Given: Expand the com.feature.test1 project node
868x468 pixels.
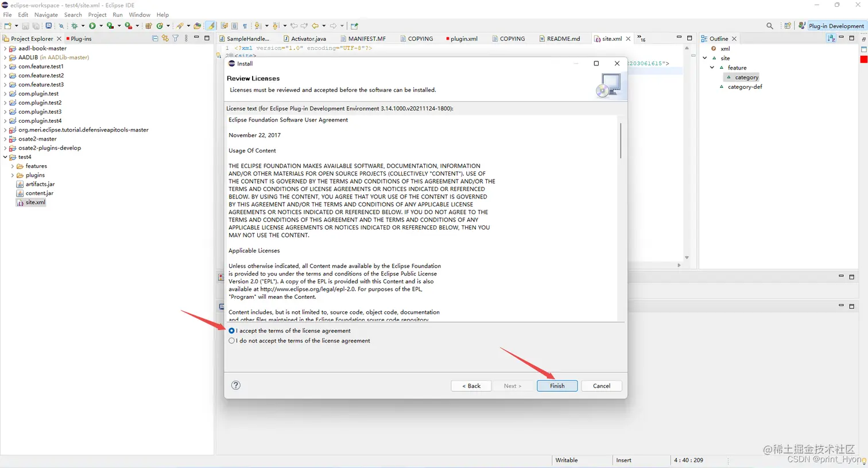Looking at the screenshot, I should [5, 67].
